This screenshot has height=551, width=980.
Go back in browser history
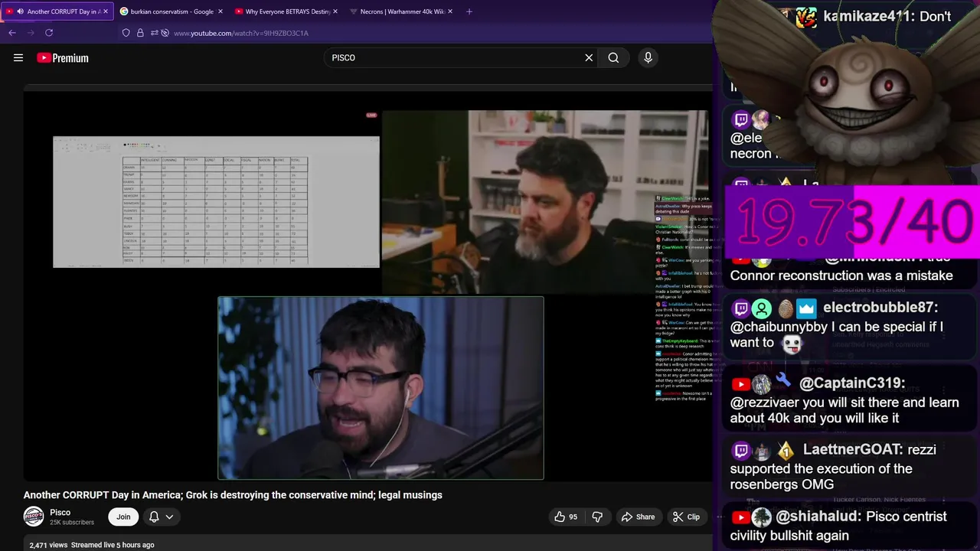(12, 33)
